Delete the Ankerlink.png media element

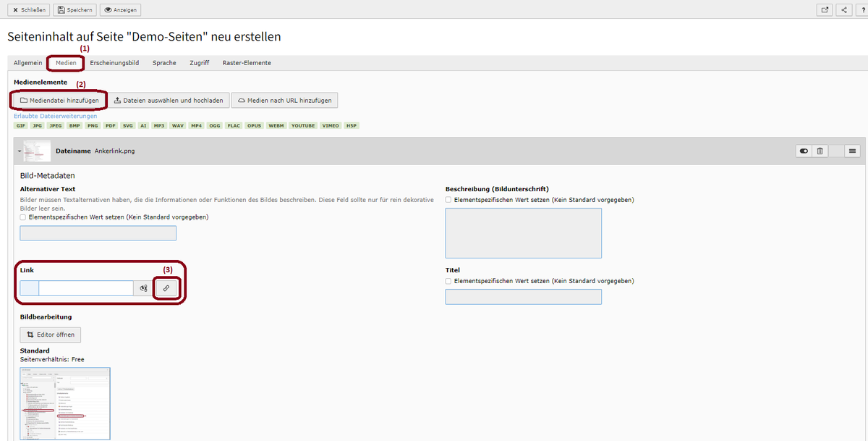pyautogui.click(x=820, y=151)
